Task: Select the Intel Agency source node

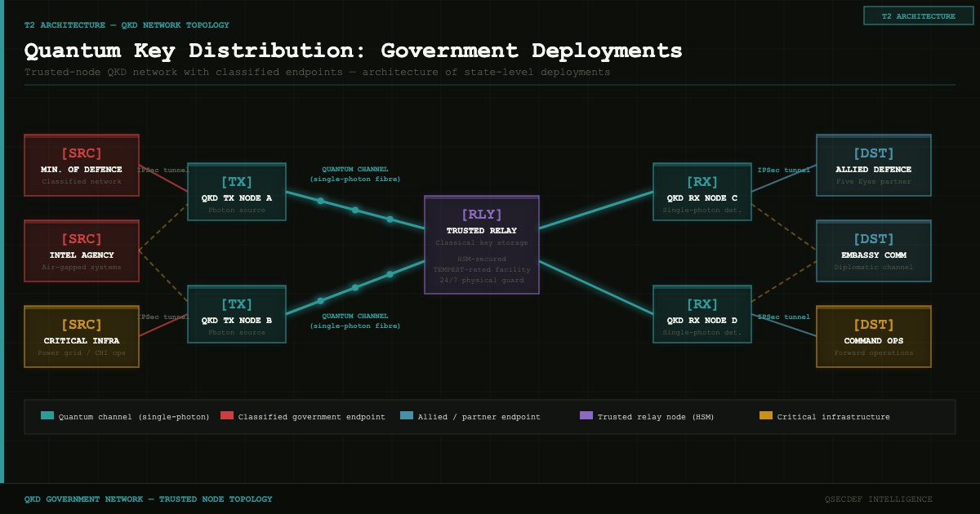Action: (x=82, y=251)
